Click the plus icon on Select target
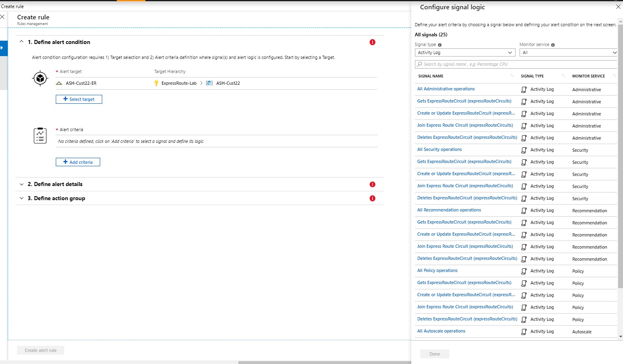The image size is (623, 364). (65, 99)
